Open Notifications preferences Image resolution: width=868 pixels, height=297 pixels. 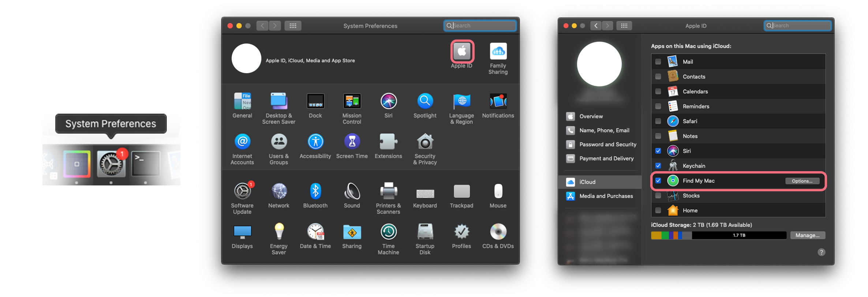(498, 101)
